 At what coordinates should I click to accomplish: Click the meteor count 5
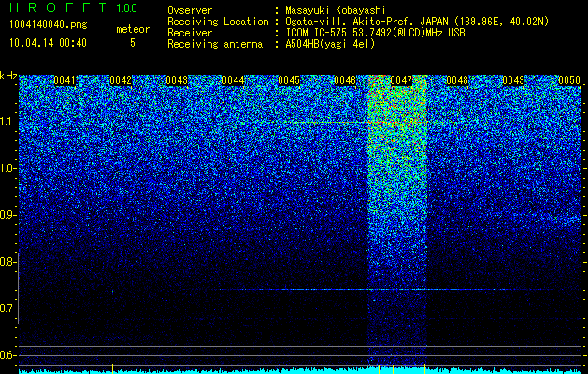133,43
